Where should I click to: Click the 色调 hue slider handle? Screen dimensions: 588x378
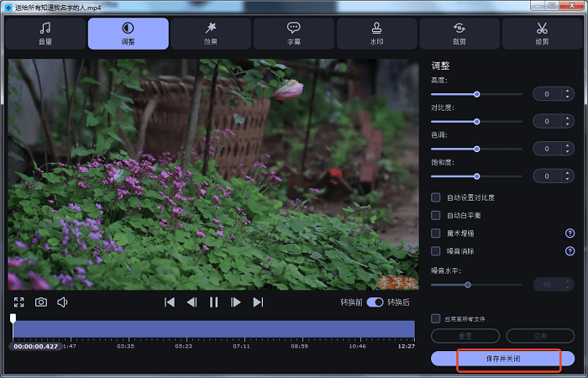[476, 150]
